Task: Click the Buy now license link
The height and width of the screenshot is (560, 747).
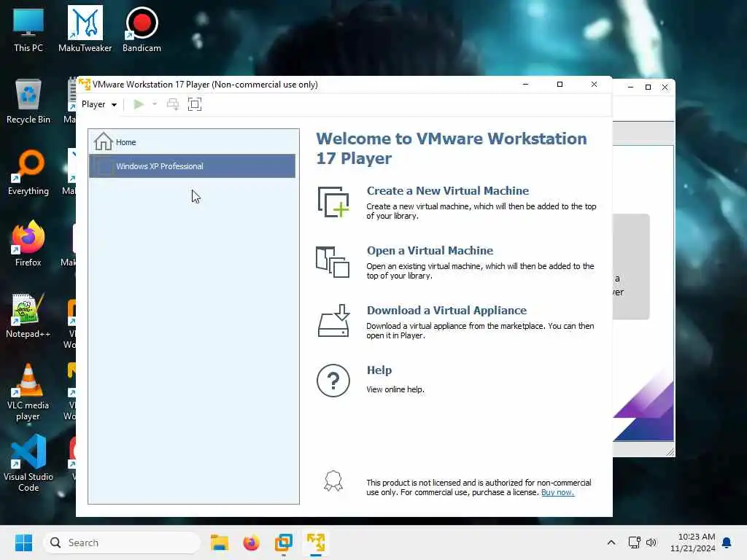Action: tap(557, 492)
